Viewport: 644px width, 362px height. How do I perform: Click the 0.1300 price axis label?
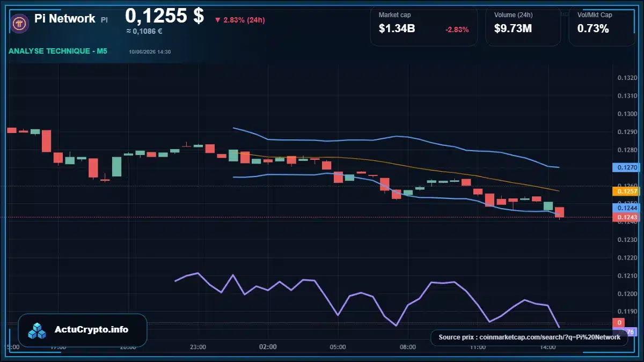(x=627, y=114)
